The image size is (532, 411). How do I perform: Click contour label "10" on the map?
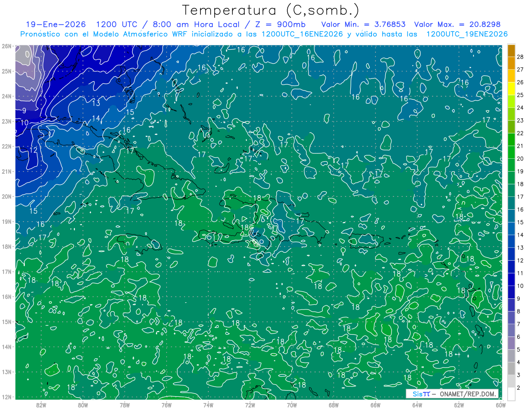pos(24,122)
